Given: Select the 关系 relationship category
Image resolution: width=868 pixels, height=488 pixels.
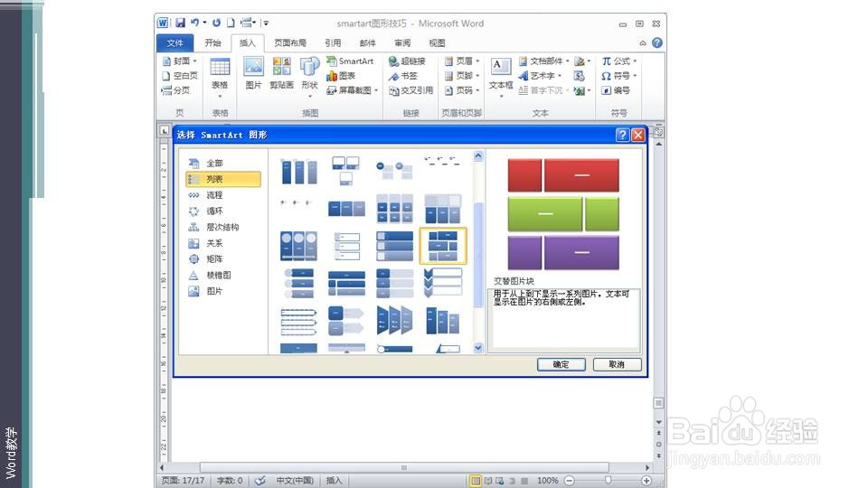Looking at the screenshot, I should [x=223, y=243].
